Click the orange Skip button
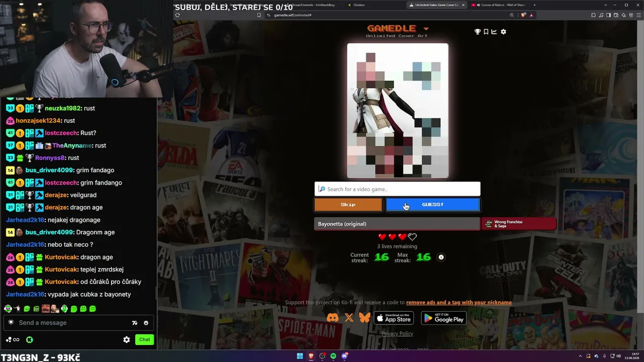 (348, 205)
